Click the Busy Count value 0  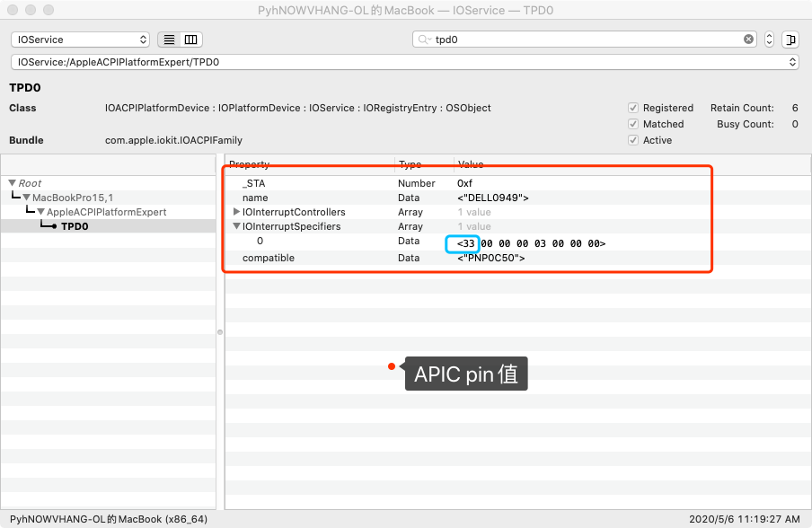(794, 124)
